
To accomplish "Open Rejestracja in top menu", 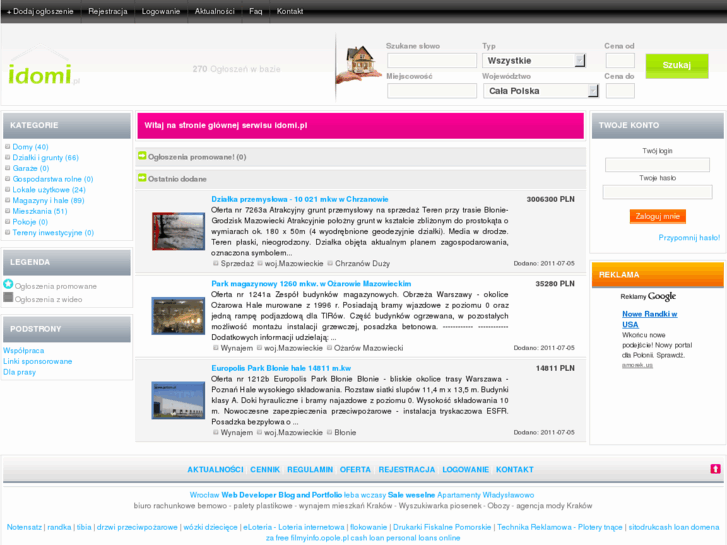I will pyautogui.click(x=108, y=11).
